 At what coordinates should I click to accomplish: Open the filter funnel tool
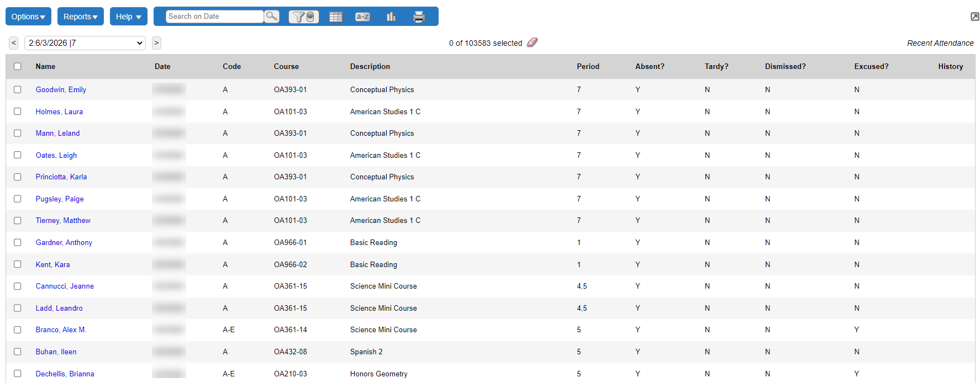tap(303, 17)
